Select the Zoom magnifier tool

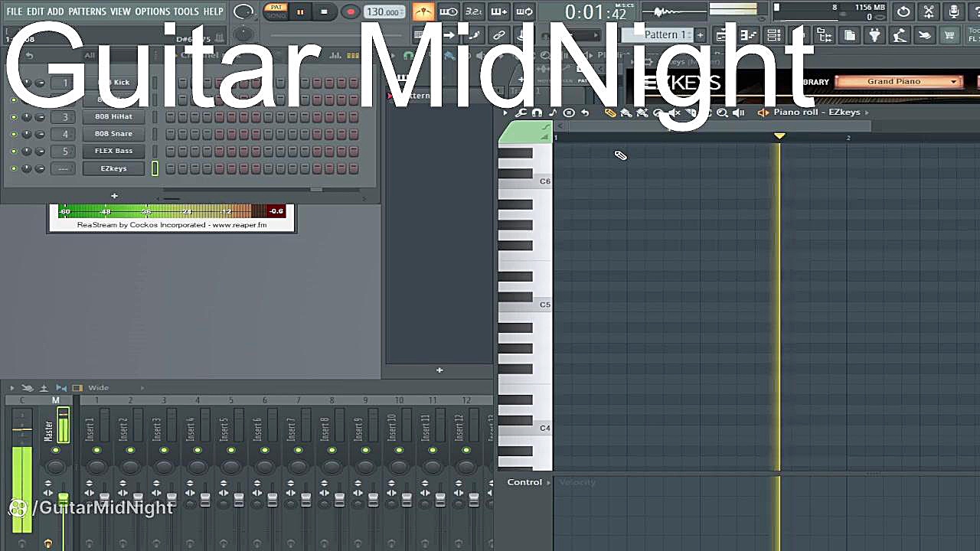pos(722,112)
